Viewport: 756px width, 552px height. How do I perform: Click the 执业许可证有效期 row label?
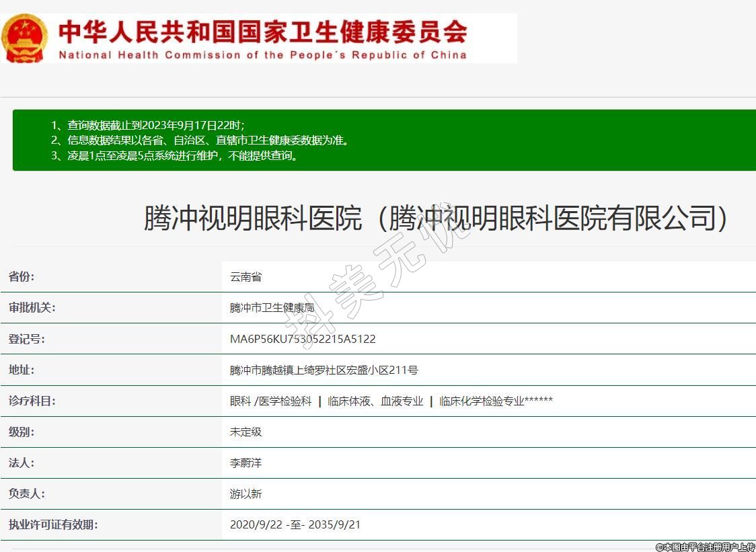click(52, 524)
